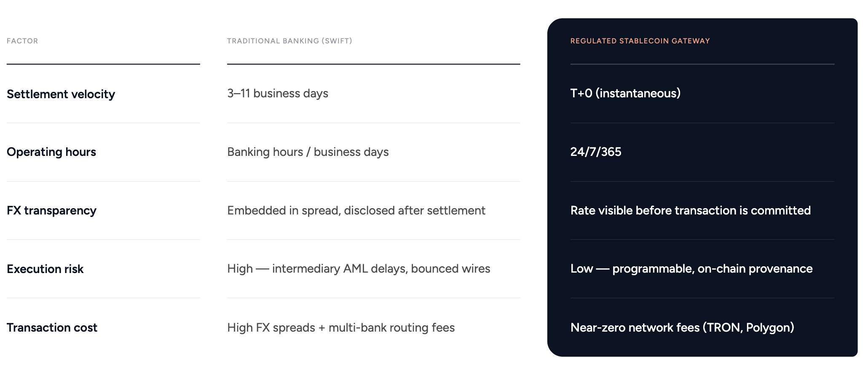Click the FACTOR column header
Image resolution: width=868 pixels, height=375 pixels.
point(22,41)
